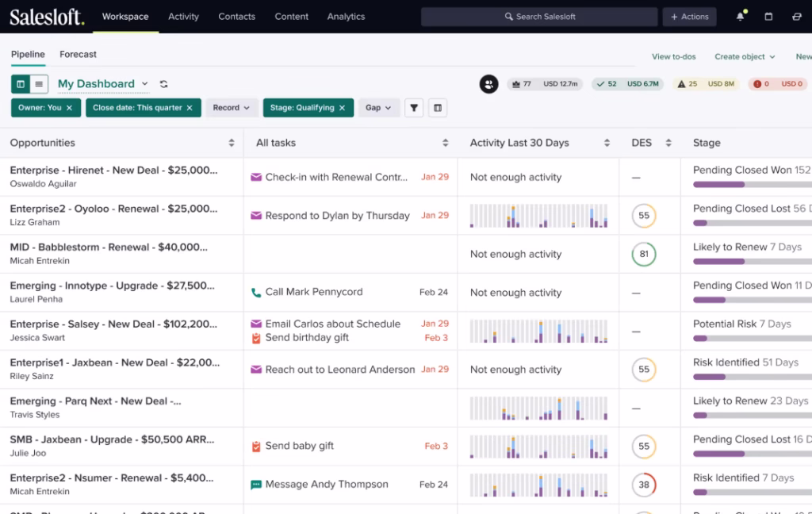Click email icon for Reach out to Leonard Anderson

pos(256,370)
